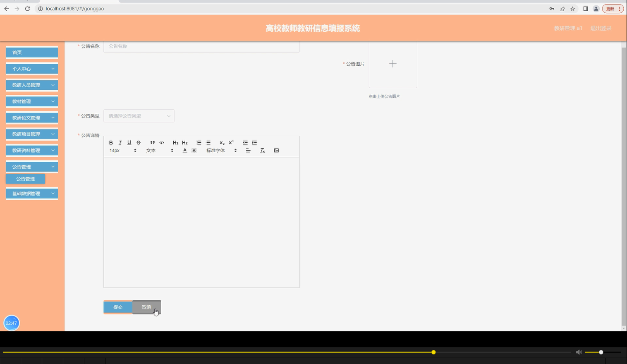627x364 pixels.
Task: Click the plus box to upload 公告图片
Action: [x=393, y=64]
